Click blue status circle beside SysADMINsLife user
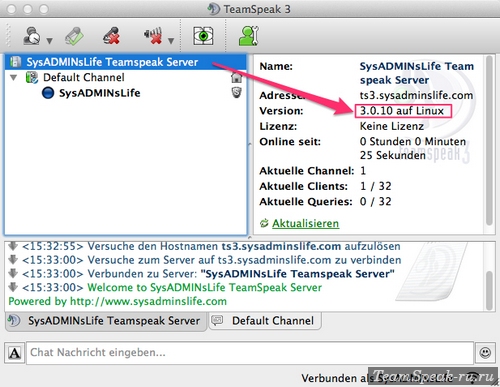 pyautogui.click(x=48, y=93)
